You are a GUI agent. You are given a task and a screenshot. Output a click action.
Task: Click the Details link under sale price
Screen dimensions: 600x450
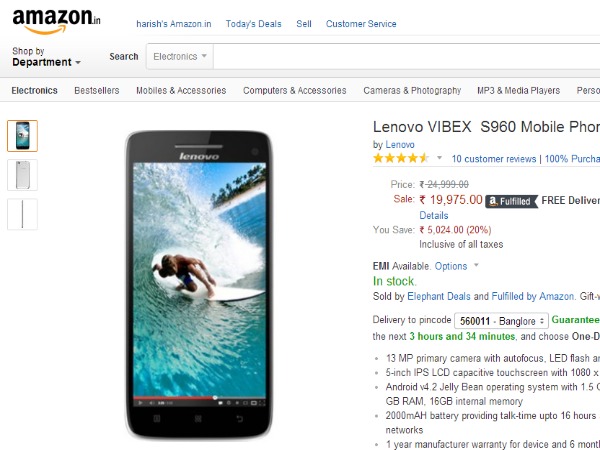(x=434, y=215)
